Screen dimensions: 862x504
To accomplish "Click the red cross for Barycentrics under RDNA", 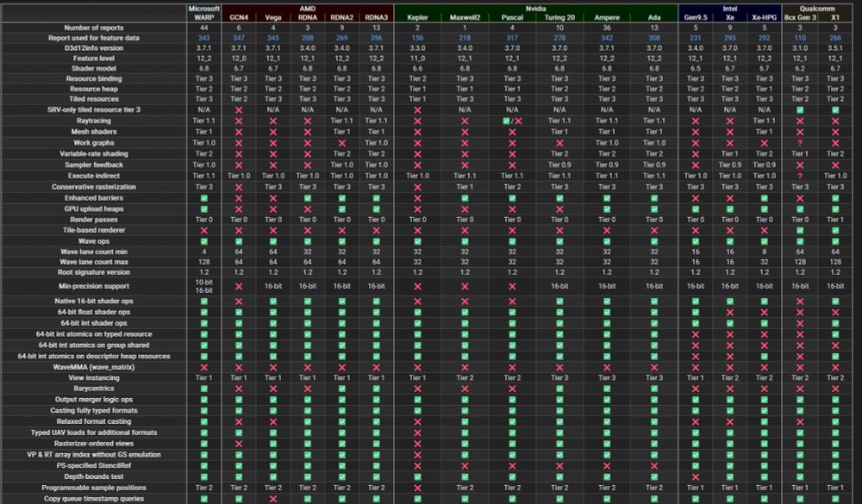I will click(x=308, y=389).
